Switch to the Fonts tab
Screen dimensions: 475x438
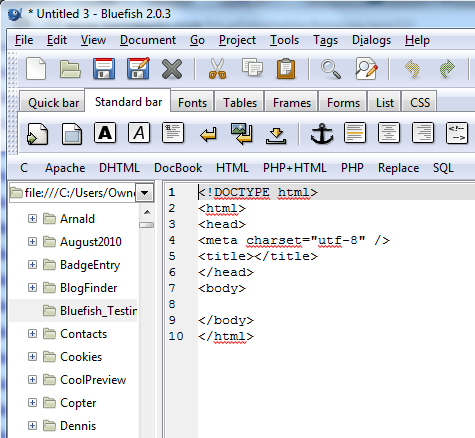tap(192, 103)
